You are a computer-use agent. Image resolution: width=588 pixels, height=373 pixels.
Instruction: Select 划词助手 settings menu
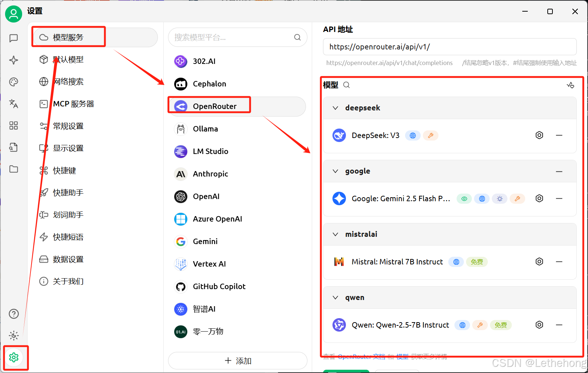tap(95, 215)
